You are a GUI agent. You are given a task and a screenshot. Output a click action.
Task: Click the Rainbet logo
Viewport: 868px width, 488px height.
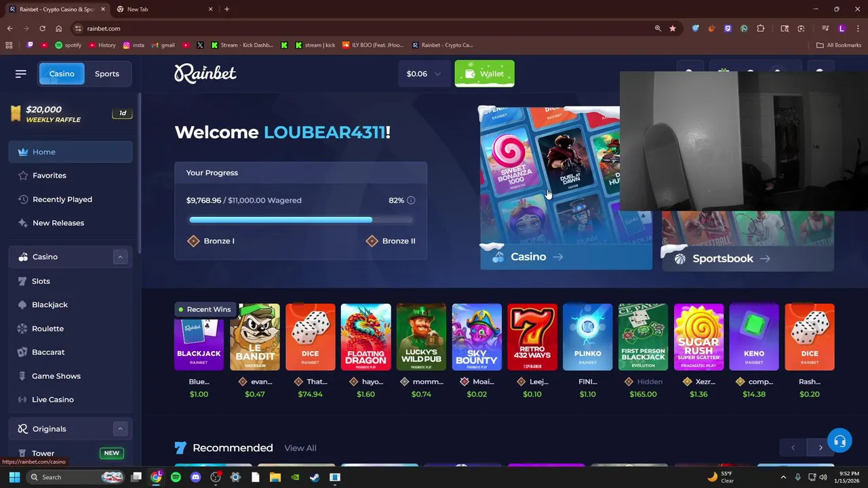coord(205,73)
